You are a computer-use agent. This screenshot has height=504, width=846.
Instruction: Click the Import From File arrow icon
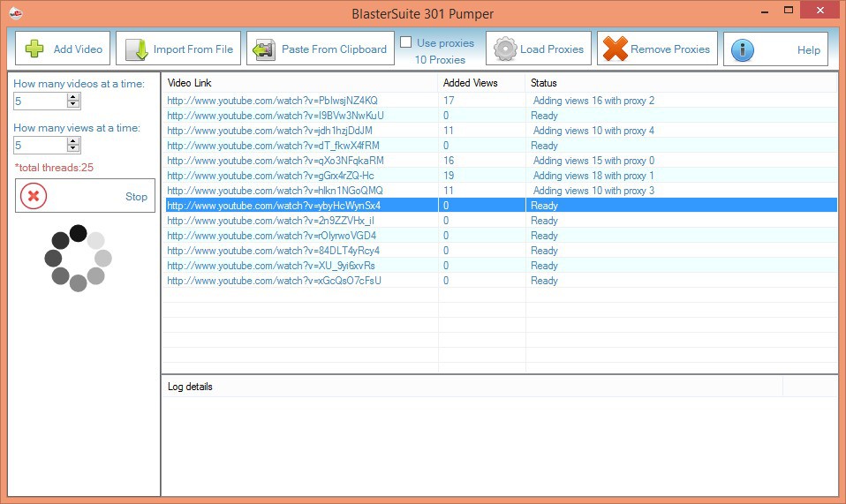click(136, 49)
